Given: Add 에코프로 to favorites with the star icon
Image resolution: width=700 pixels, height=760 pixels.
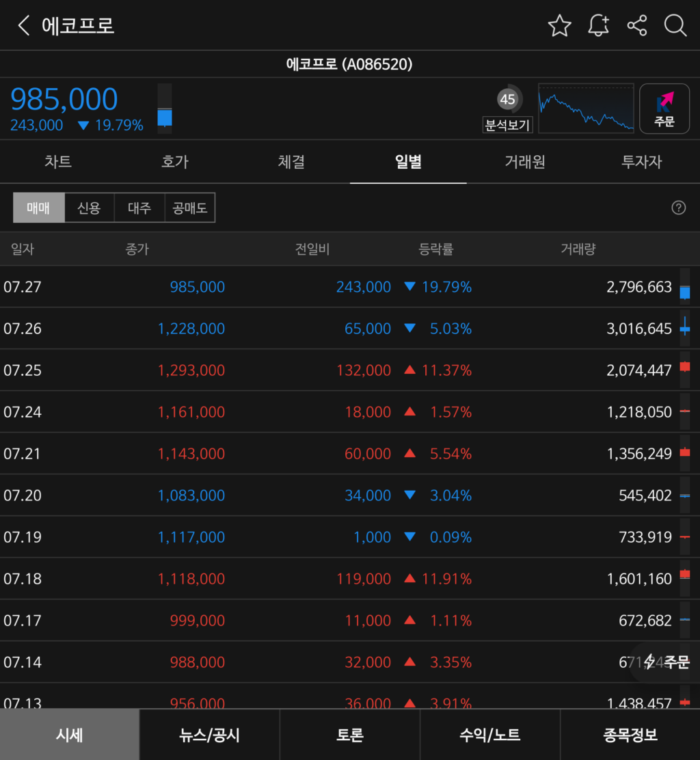Looking at the screenshot, I should coord(559,25).
